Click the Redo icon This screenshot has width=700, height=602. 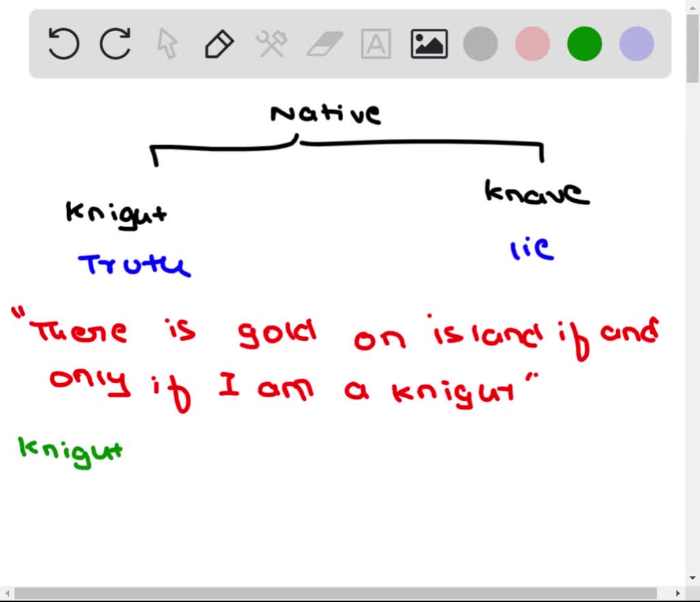115,43
